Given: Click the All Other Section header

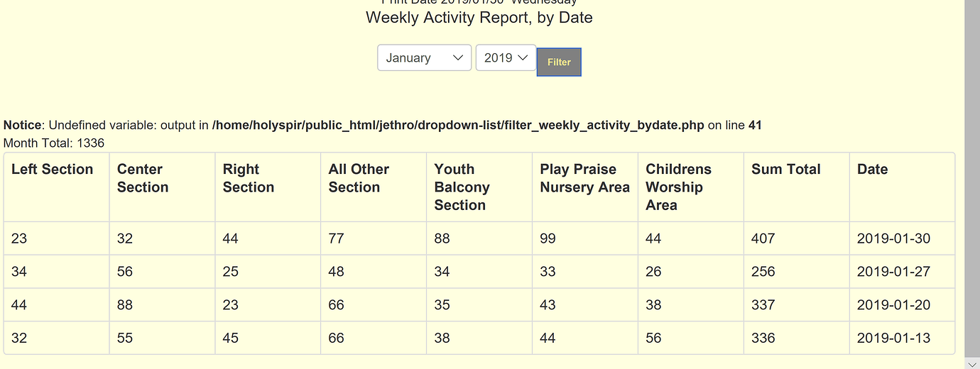Looking at the screenshot, I should [359, 178].
